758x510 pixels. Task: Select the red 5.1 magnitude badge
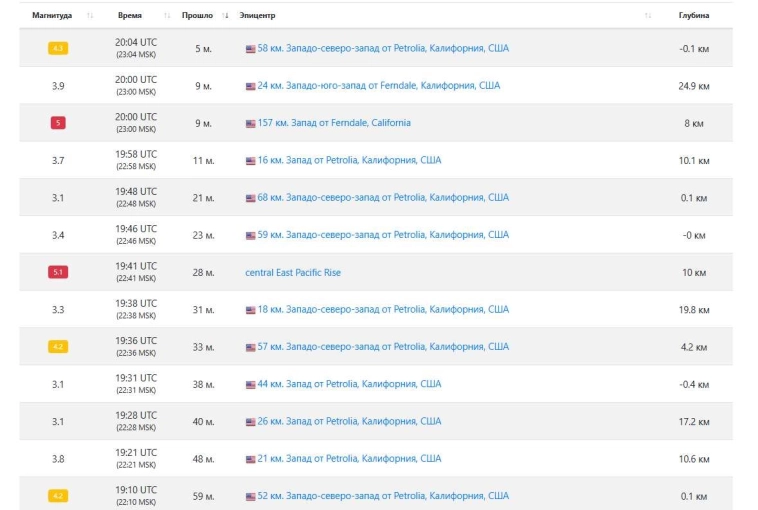58,272
